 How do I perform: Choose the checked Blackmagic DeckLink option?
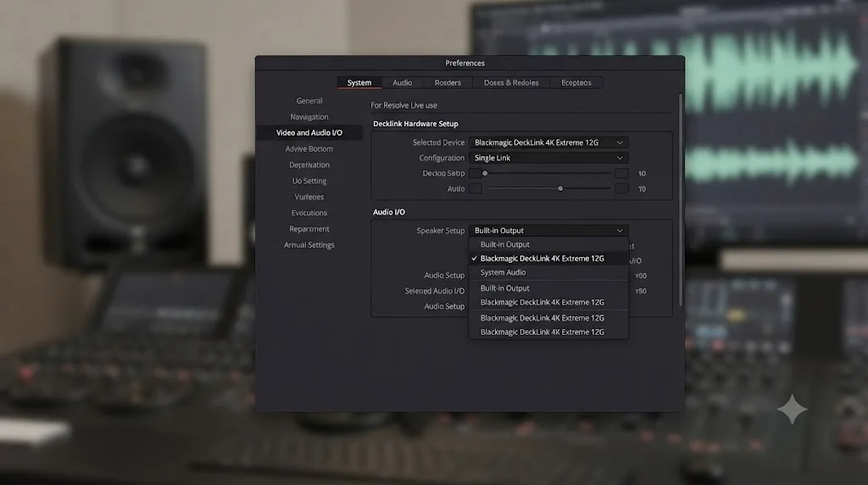point(548,259)
